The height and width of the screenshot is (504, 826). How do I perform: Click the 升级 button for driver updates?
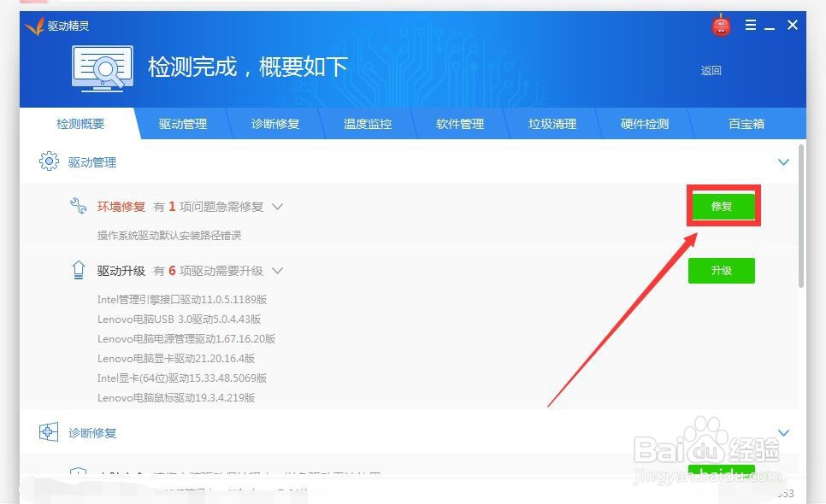722,270
